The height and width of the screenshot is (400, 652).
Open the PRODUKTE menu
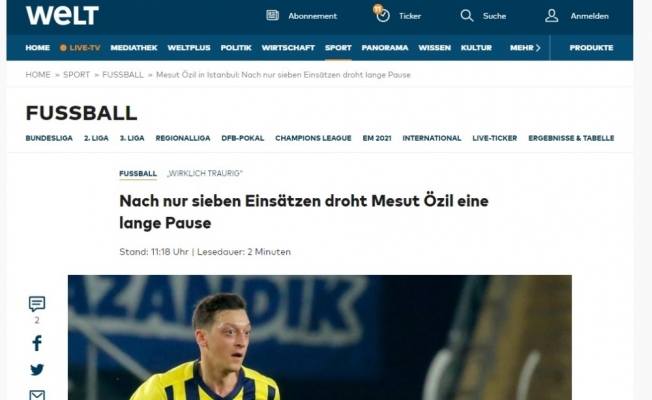591,48
